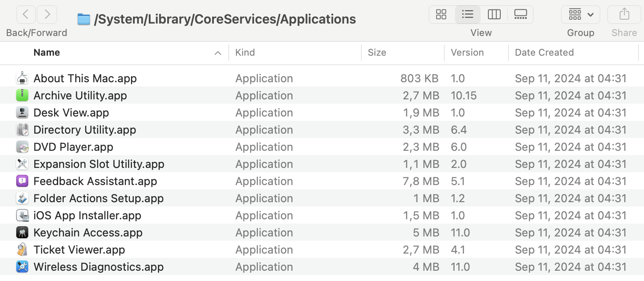Go back to the previous folder
Screen dimensions: 644x281
click(26, 15)
